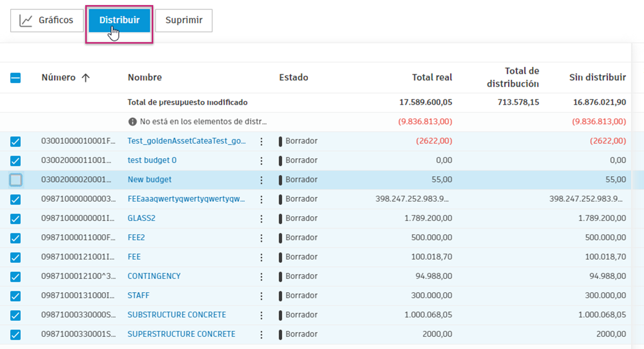Click the Borrador status of GLASS2

point(301,219)
